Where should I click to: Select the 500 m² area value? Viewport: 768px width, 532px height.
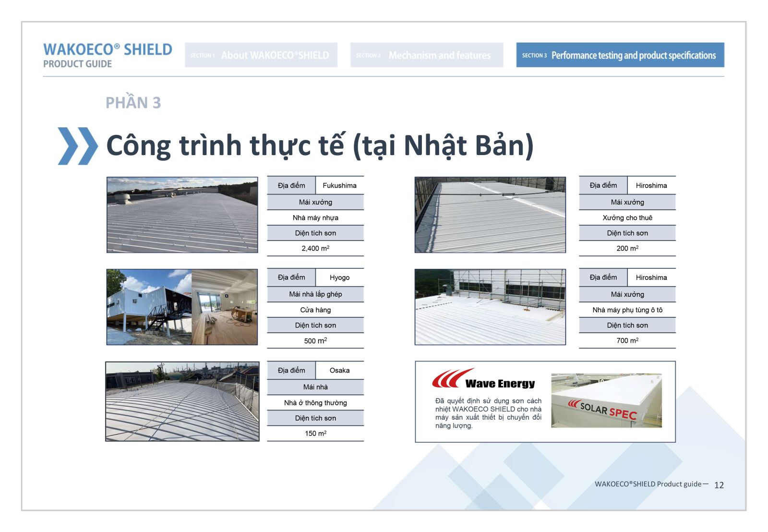[x=315, y=340]
